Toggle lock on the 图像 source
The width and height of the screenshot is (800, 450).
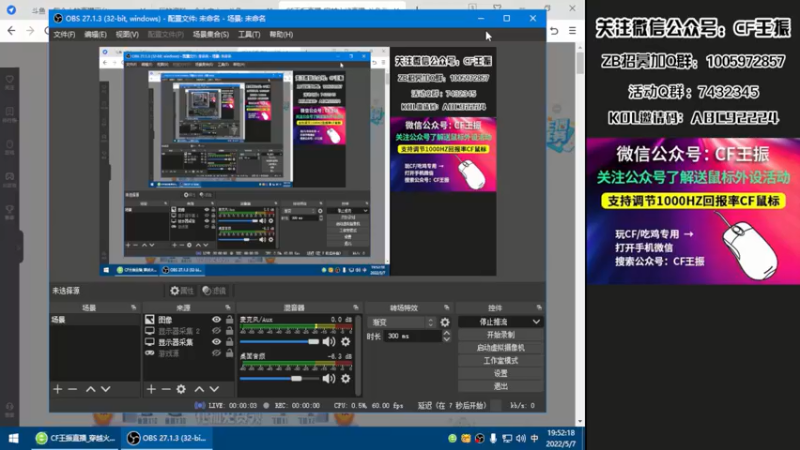[x=230, y=319]
